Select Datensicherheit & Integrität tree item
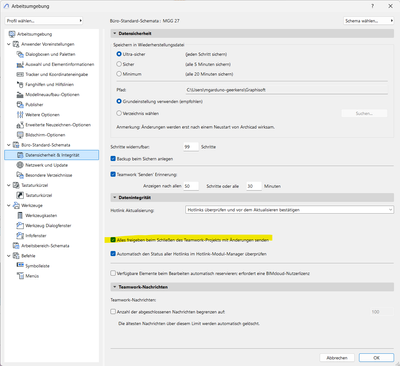The image size is (400, 366). [x=52, y=155]
